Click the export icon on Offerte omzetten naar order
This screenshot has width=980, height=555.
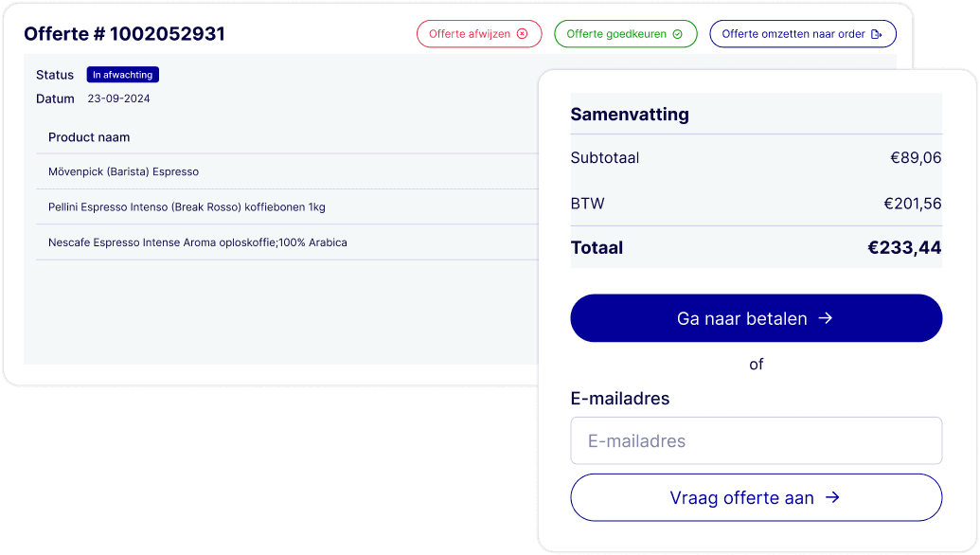877,33
